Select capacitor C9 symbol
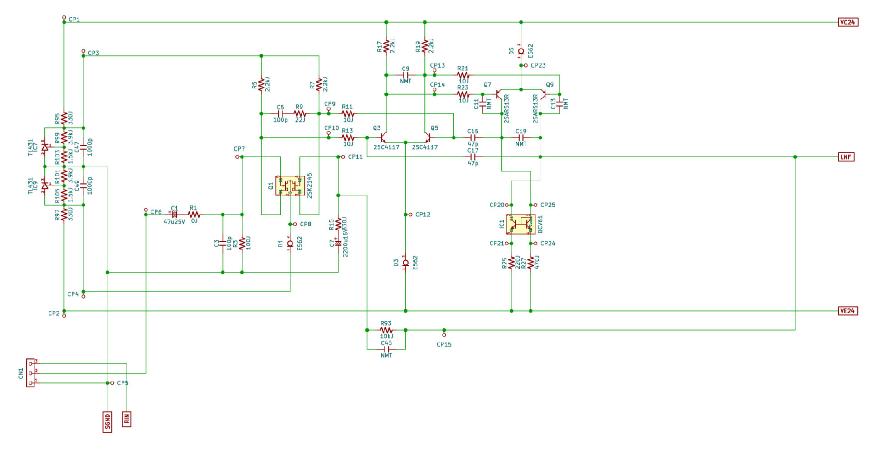 tap(406, 75)
